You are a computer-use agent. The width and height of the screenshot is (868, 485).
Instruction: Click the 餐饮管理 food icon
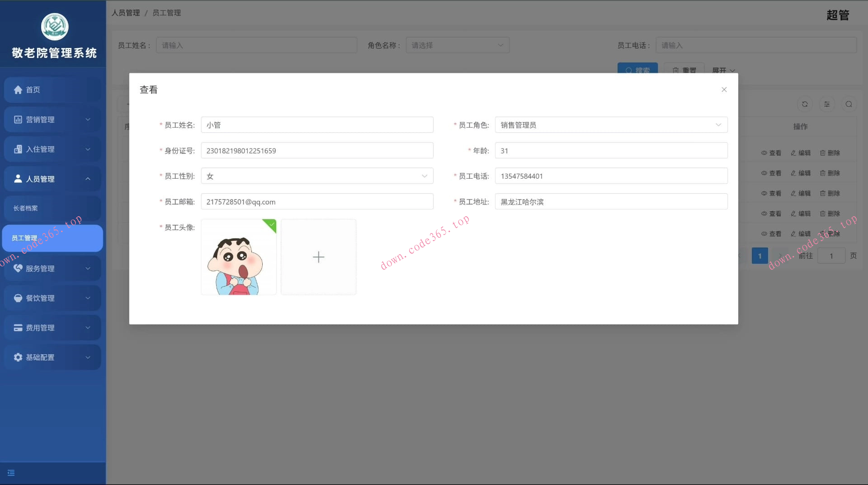17,298
